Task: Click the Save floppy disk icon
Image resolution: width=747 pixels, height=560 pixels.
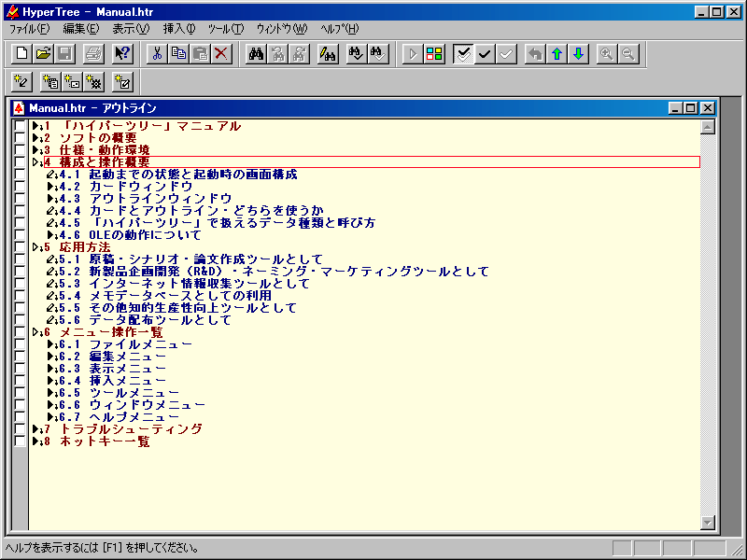Action: 65,54
